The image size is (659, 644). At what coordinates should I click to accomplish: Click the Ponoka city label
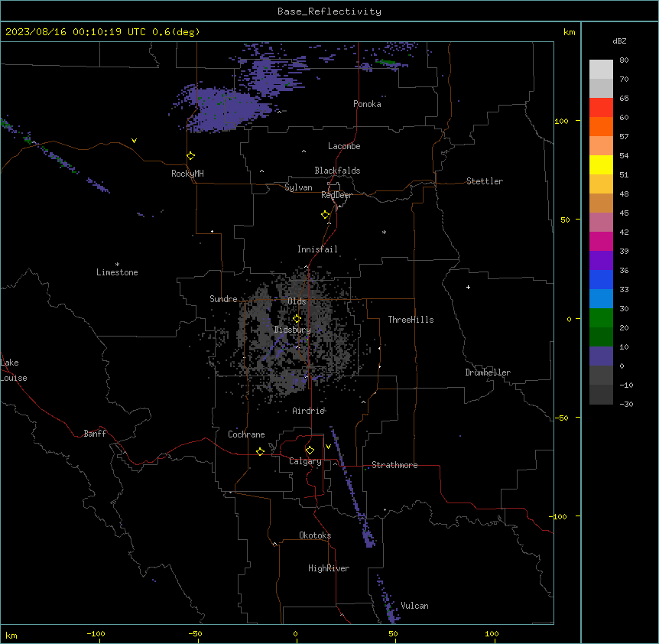[367, 104]
